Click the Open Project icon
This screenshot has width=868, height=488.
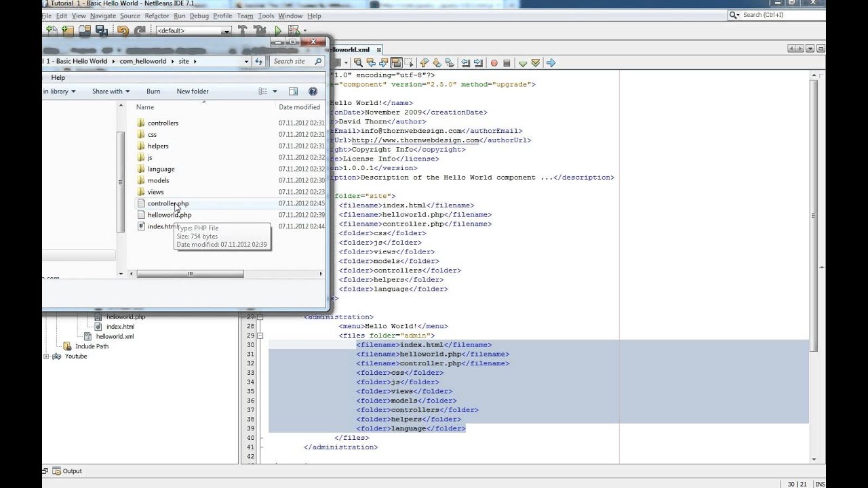[x=84, y=30]
